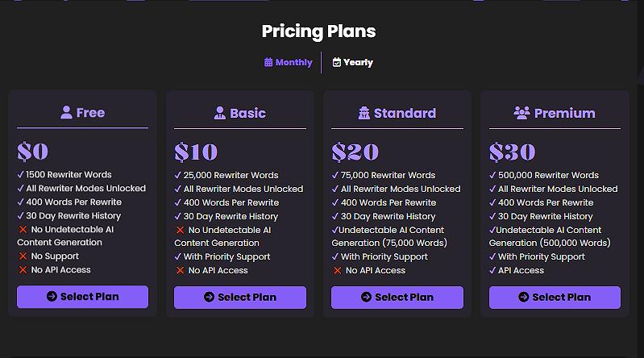Pick the Standard plan's Select Plan button
This screenshot has height=358, width=644.
(397, 297)
